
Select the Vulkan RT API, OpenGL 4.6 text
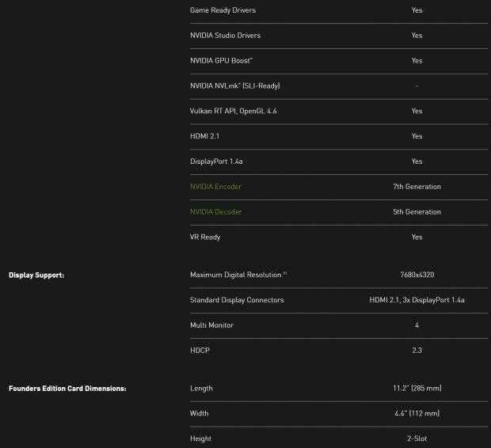coord(233,111)
